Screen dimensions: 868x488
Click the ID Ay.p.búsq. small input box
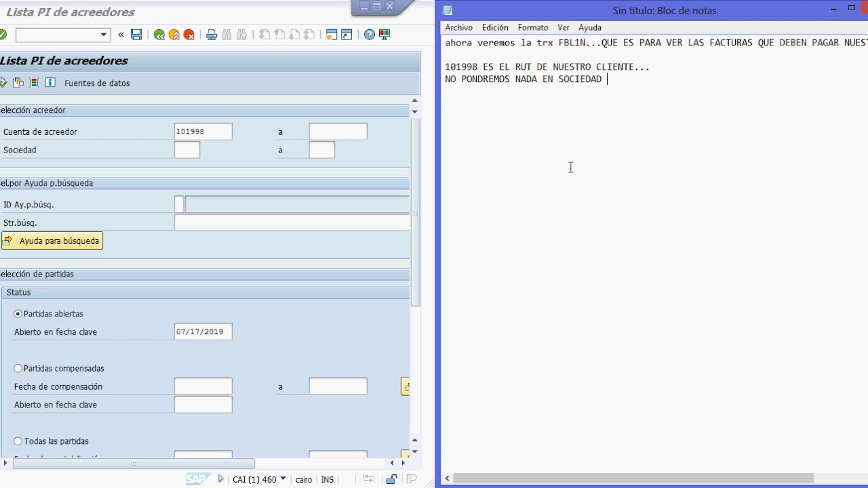click(x=179, y=204)
